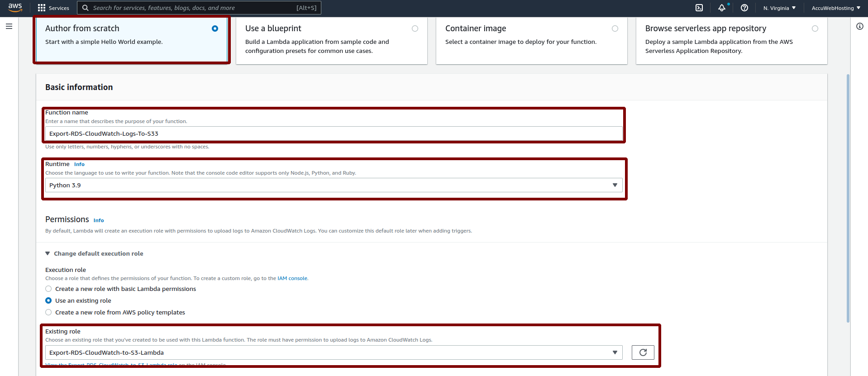Select the Container image option

(x=615, y=29)
